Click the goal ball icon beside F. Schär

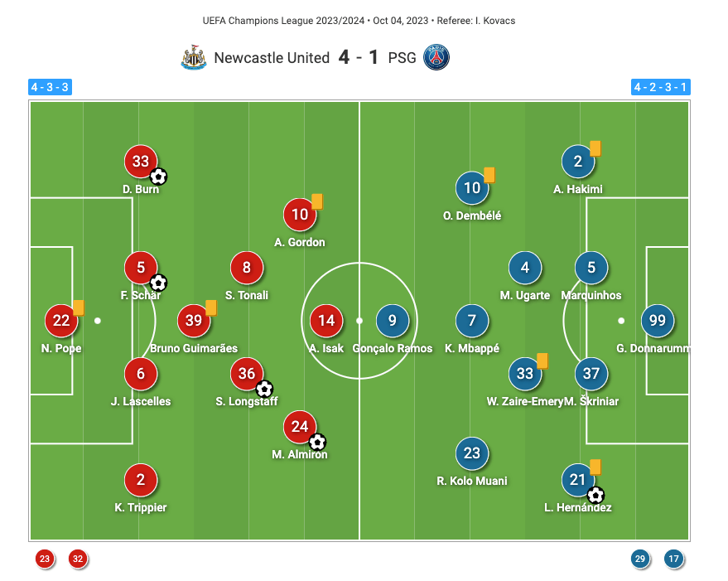pos(158,283)
